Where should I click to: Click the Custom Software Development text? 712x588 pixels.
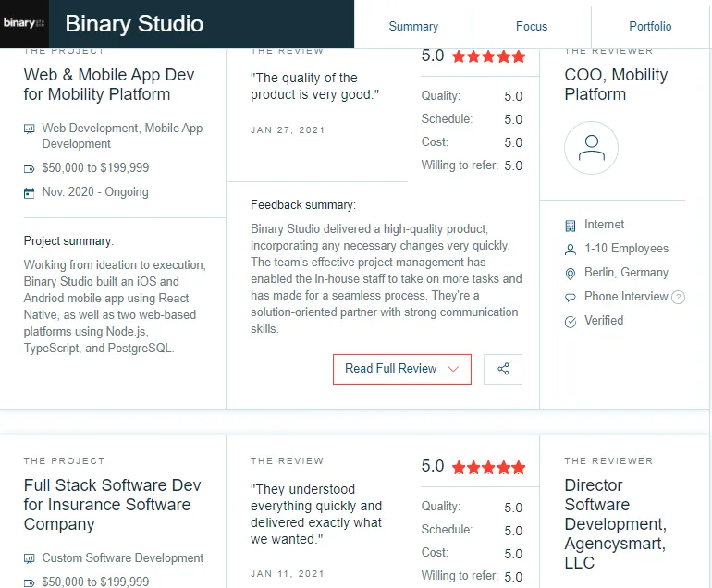point(123,558)
